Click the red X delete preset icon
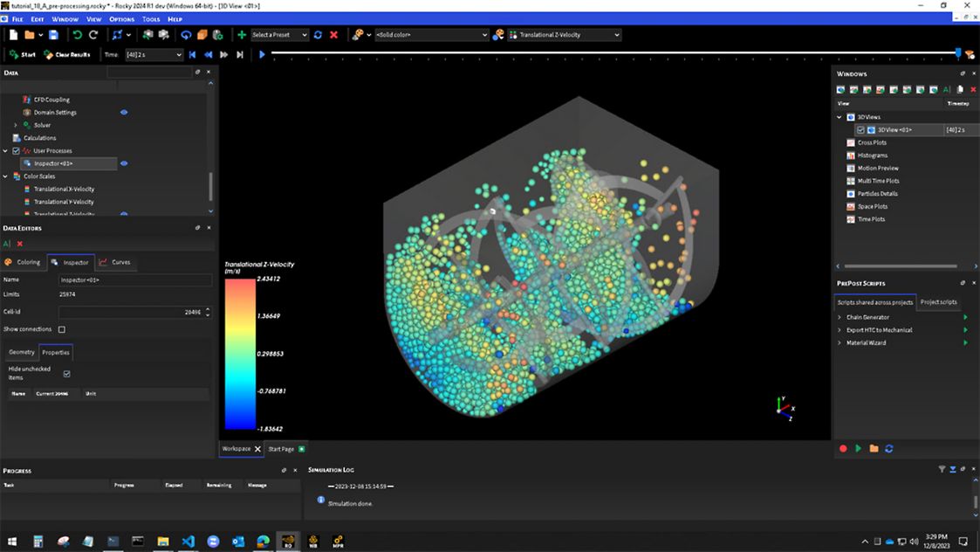980x552 pixels. point(333,35)
